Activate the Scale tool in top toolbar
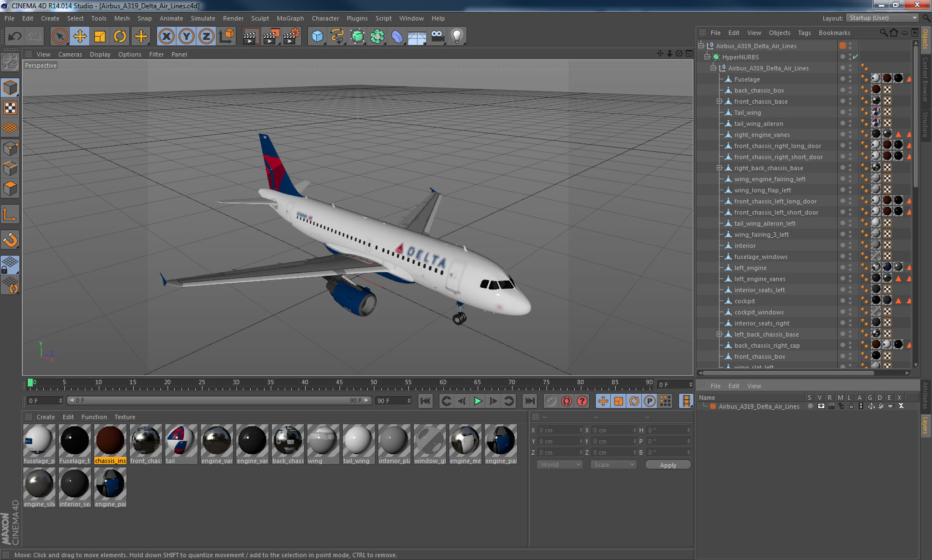Viewport: 932px width, 560px height. pos(100,37)
